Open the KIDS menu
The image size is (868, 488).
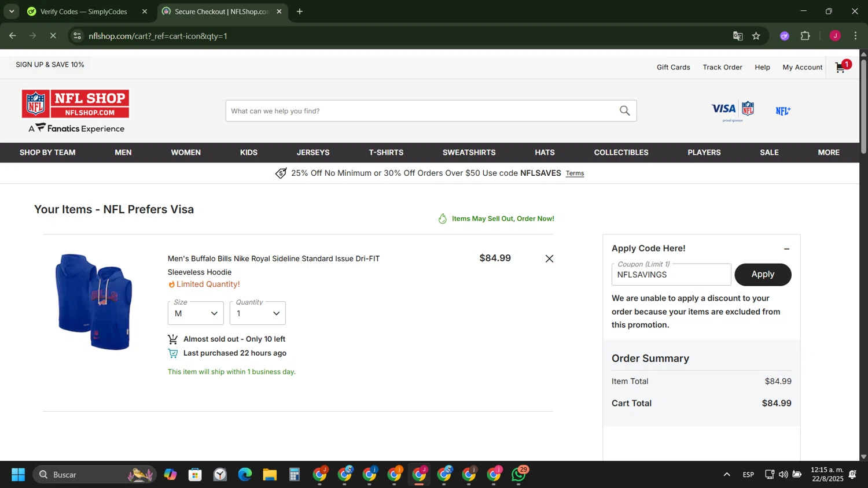click(x=249, y=153)
